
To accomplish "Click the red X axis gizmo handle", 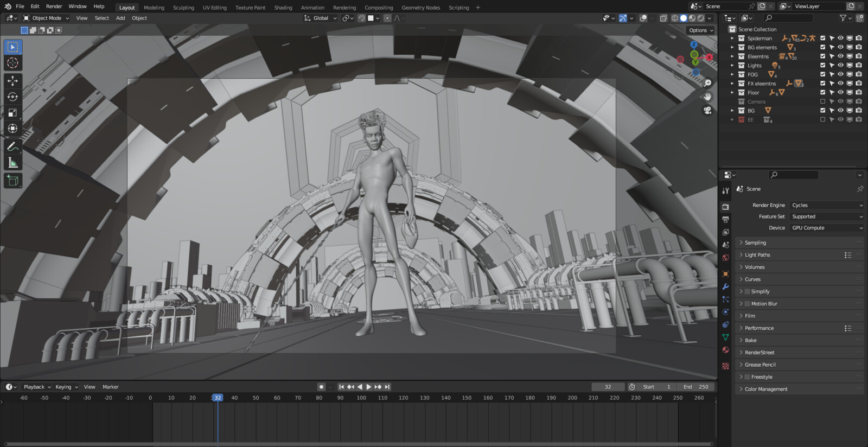I will (709, 57).
